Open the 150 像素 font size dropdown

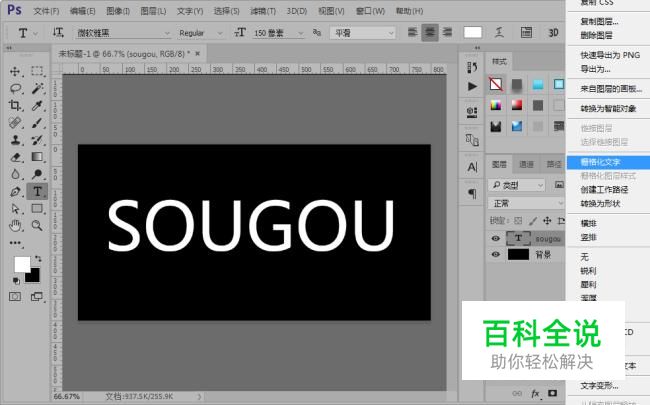click(278, 33)
